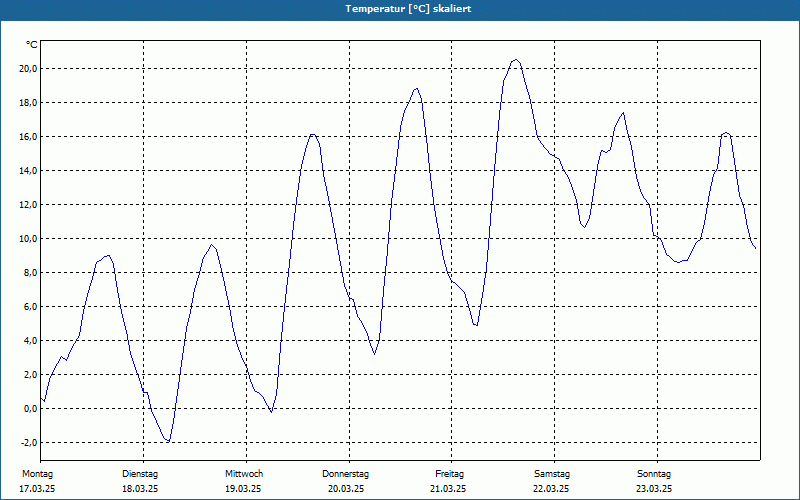Select the 'Donnerstag' day label
The height and width of the screenshot is (500, 800).
(x=345, y=474)
